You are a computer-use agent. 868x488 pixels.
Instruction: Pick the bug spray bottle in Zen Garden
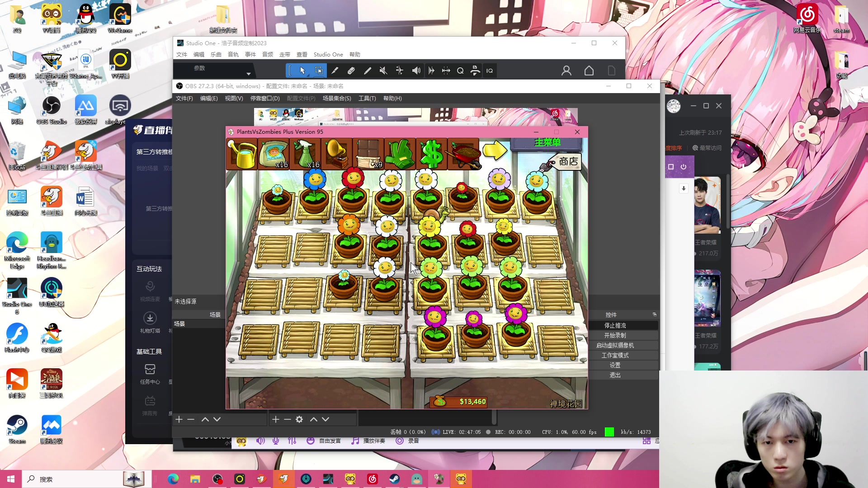coord(305,154)
